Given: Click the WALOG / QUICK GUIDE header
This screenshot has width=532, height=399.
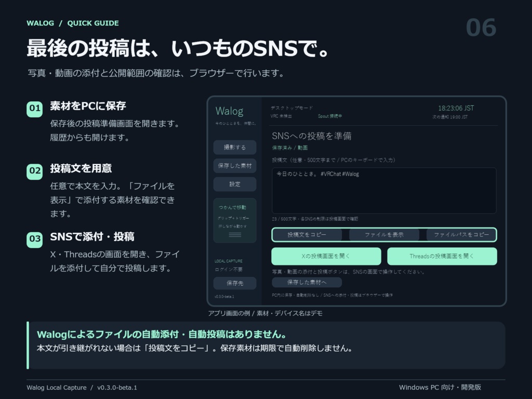Looking at the screenshot, I should pos(73,23).
